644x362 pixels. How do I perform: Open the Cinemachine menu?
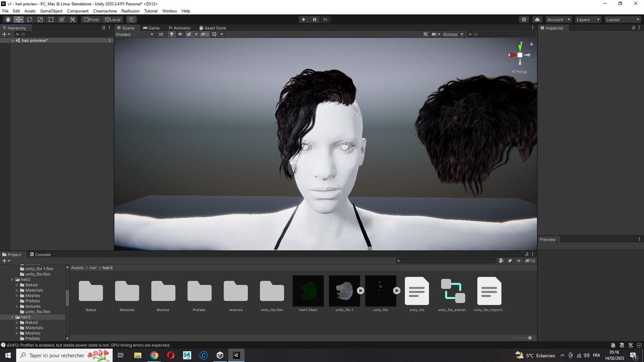[105, 11]
